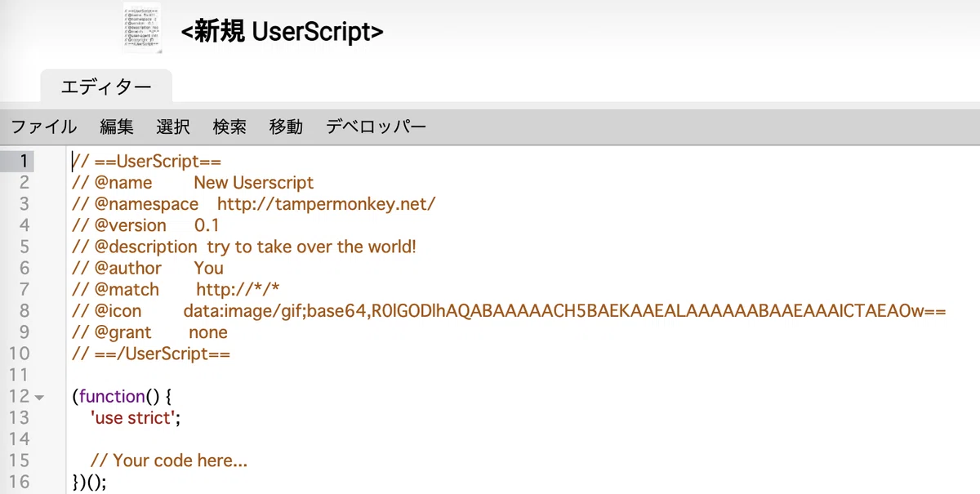Click the '@author You' line
Screen dimensions: 980x494
[x=148, y=268]
